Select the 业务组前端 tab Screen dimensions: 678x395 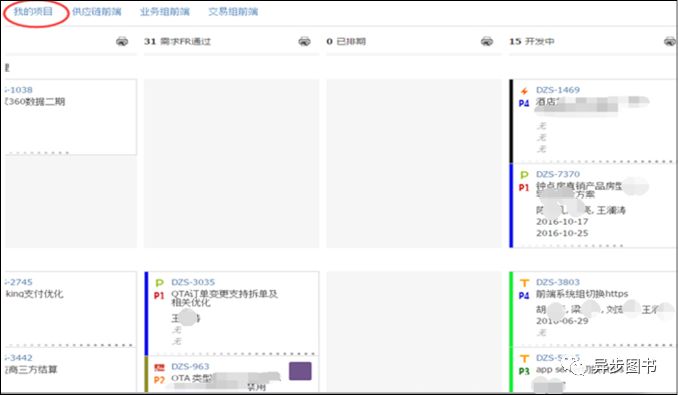165,12
